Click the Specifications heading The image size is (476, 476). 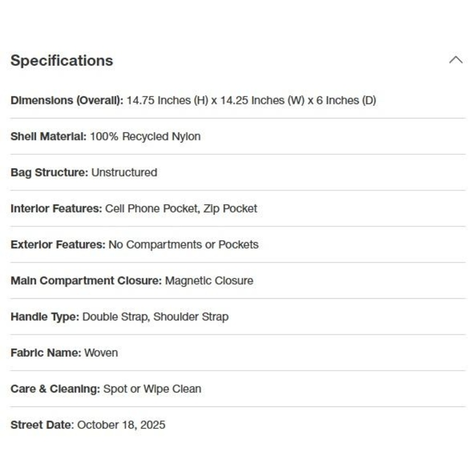pos(61,60)
